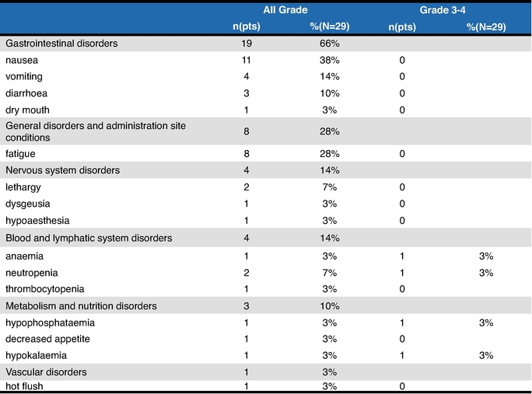
Task: Select the lethargy row label
Action: coord(23,187)
